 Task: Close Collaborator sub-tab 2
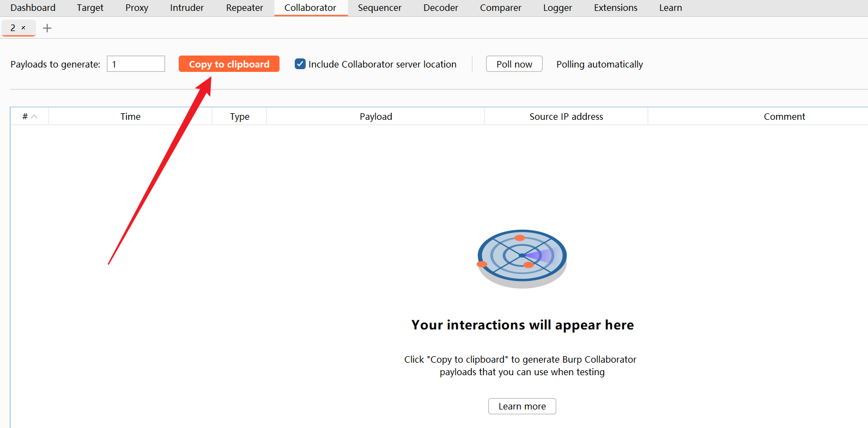[23, 28]
